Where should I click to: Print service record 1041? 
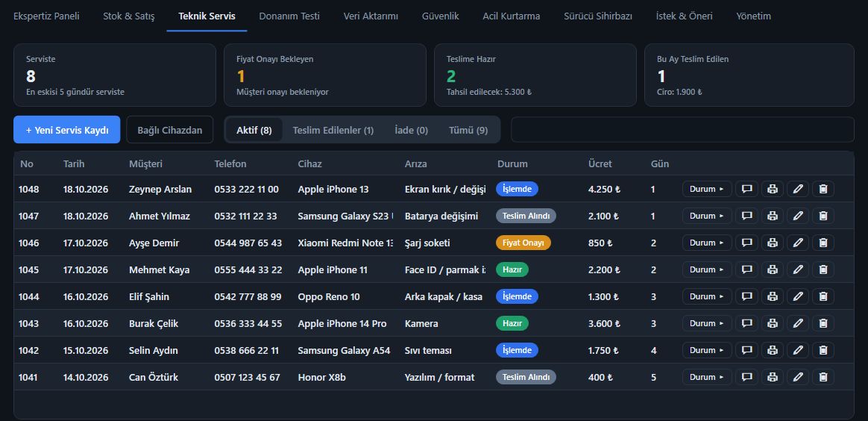click(x=773, y=377)
